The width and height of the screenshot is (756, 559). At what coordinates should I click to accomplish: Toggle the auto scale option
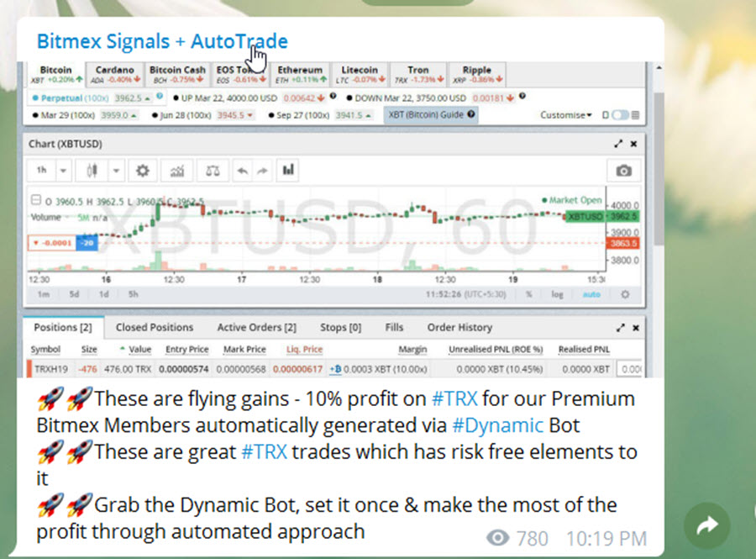591,294
